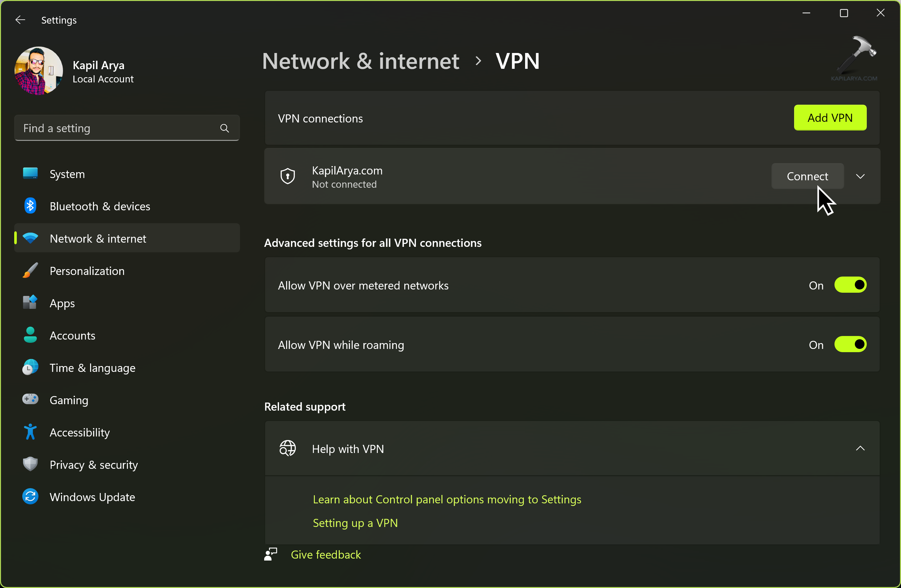The image size is (901, 588).
Task: Go to Accounts in the sidebar
Action: pyautogui.click(x=72, y=335)
